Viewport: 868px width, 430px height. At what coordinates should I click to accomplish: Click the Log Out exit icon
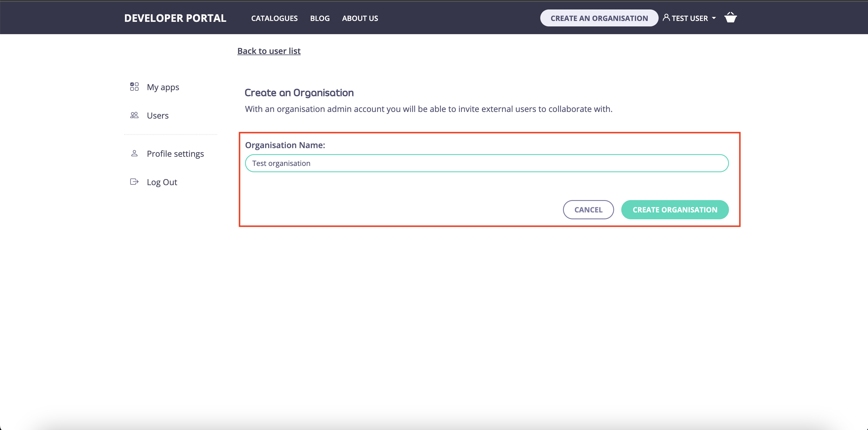(x=134, y=182)
